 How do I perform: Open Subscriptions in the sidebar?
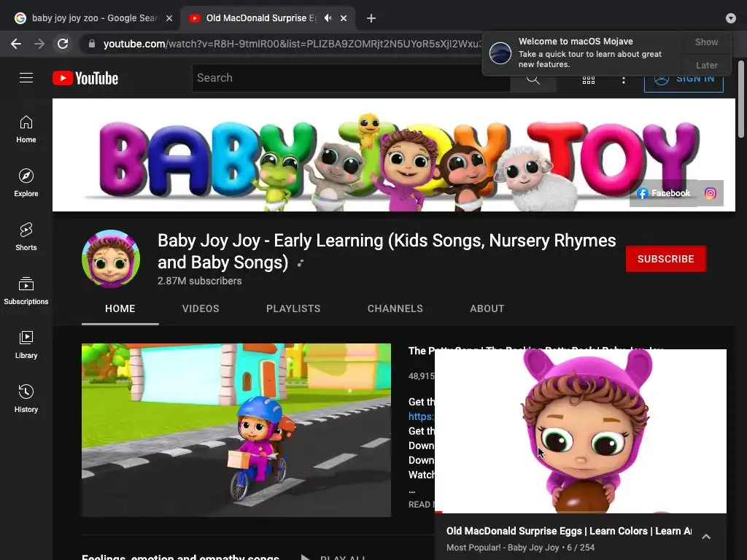[26, 290]
